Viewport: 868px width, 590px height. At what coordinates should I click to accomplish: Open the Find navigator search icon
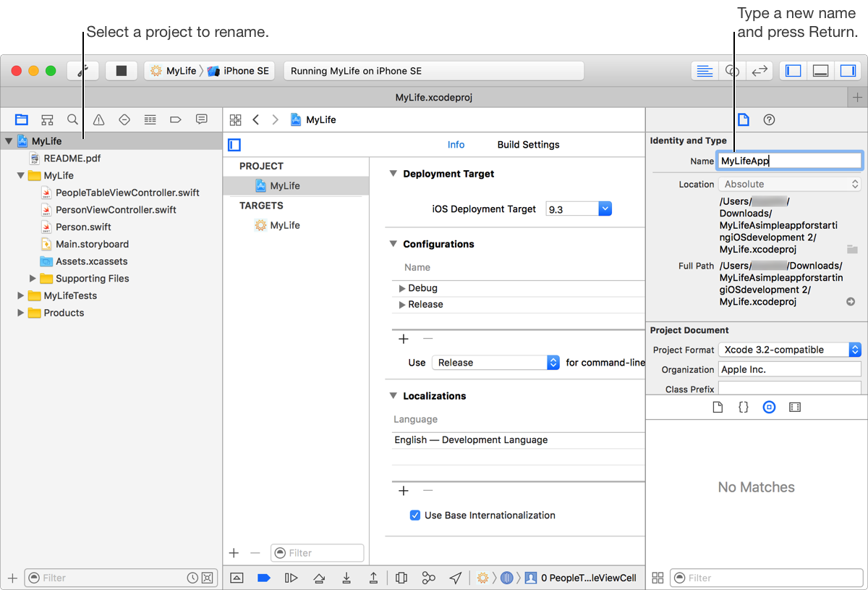tap(73, 119)
